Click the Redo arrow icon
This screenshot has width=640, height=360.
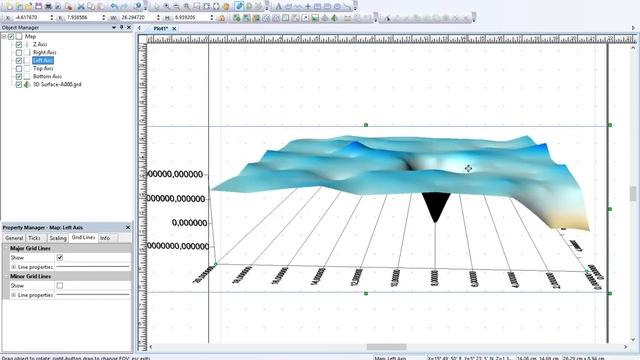coord(124,6)
